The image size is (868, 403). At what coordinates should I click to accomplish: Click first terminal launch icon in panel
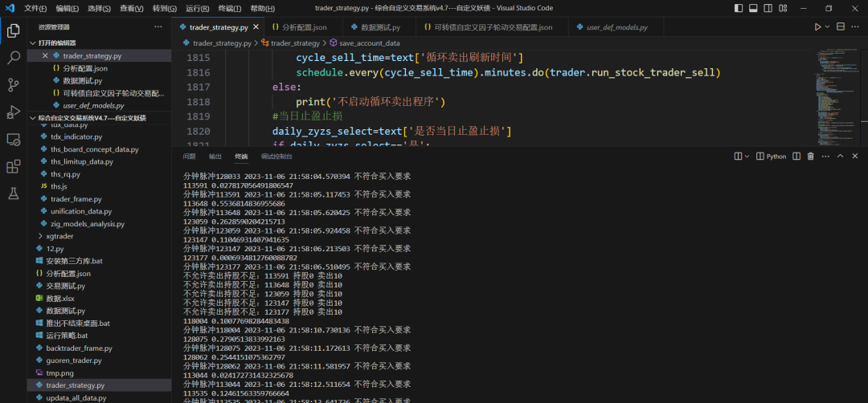[x=738, y=157]
